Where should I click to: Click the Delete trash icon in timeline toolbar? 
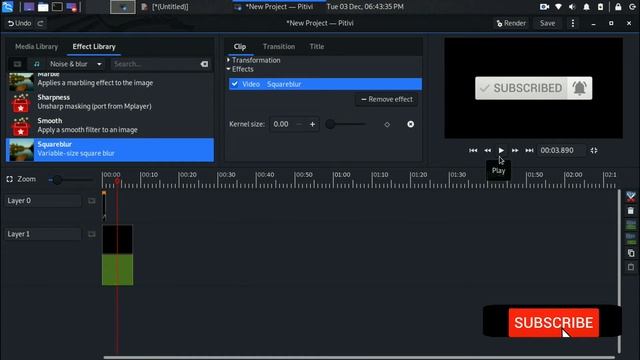(x=631, y=211)
